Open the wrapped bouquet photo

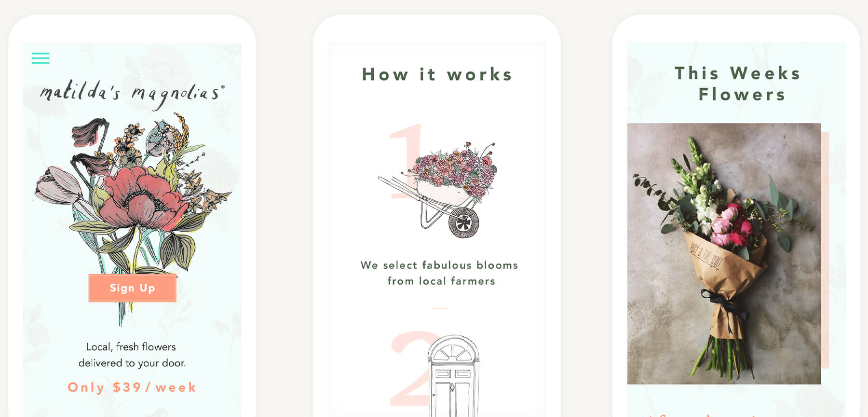[x=724, y=253]
